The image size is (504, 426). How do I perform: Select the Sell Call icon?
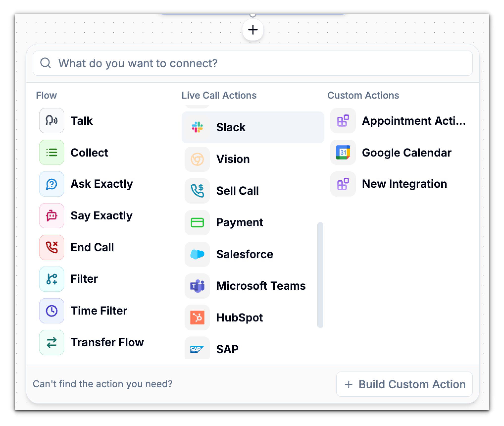point(197,191)
